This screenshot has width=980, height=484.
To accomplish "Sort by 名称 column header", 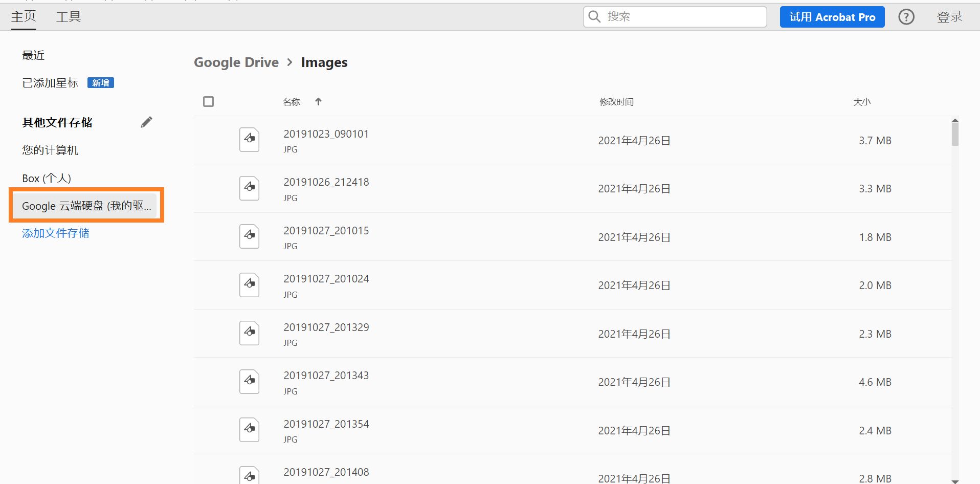I will click(x=292, y=102).
